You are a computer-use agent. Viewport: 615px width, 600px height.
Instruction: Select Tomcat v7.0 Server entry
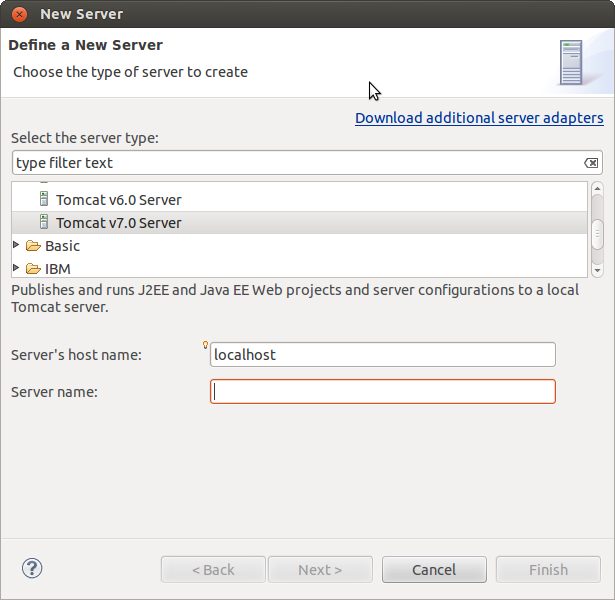pyautogui.click(x=118, y=222)
